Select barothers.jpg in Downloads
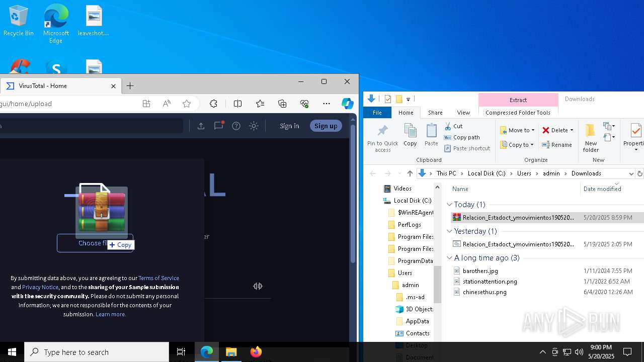The image size is (644, 362). pos(480,271)
